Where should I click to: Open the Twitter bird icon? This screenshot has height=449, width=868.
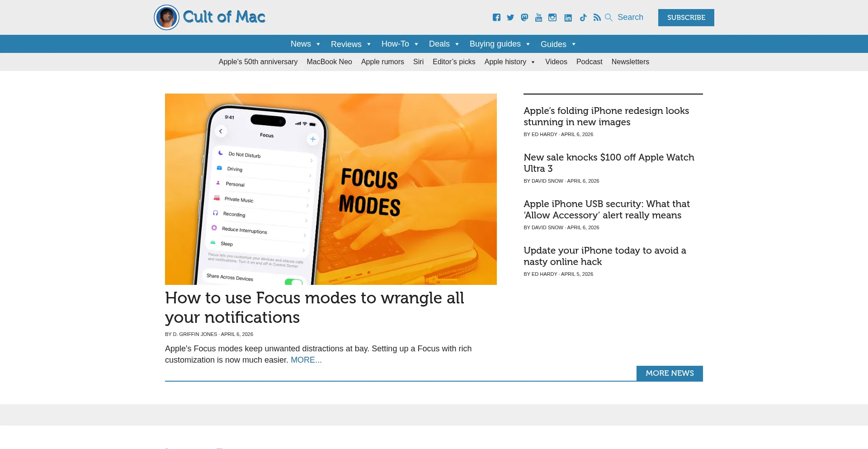coord(510,18)
